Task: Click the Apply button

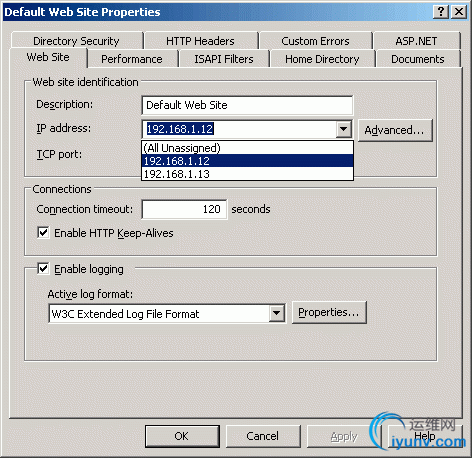Action: pos(344,436)
